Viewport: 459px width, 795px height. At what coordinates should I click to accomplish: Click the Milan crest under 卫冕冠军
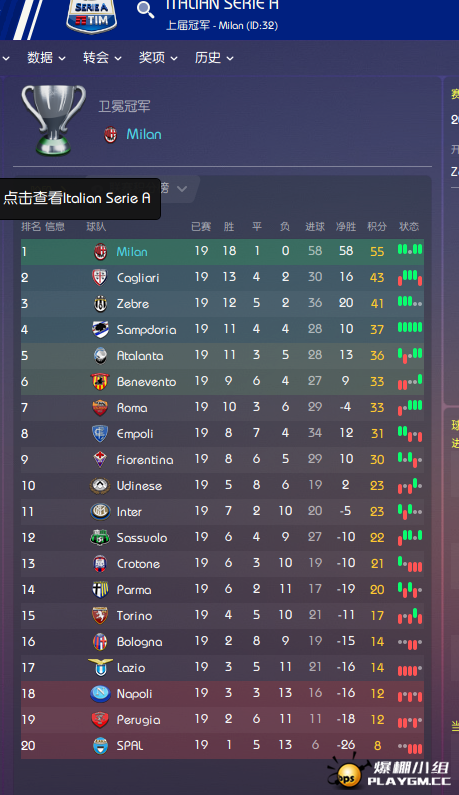click(x=111, y=135)
